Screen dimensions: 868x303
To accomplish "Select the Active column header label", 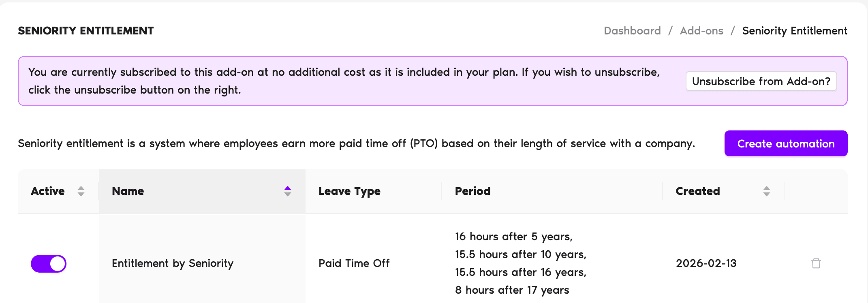I will tap(48, 191).
